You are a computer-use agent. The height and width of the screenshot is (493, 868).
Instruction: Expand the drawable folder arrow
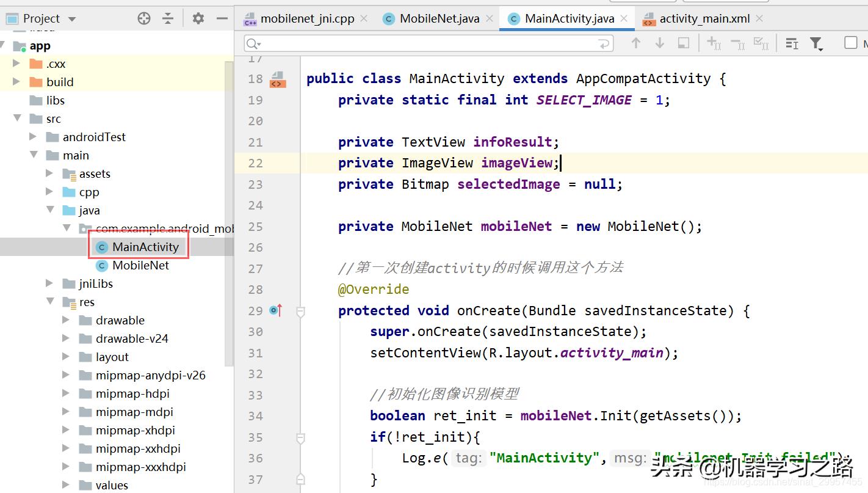click(67, 320)
